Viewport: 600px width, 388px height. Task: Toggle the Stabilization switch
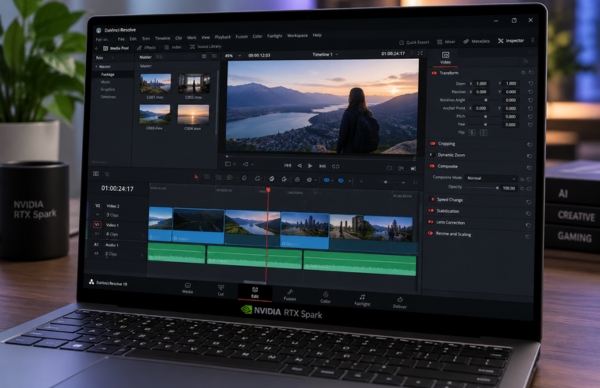click(431, 210)
